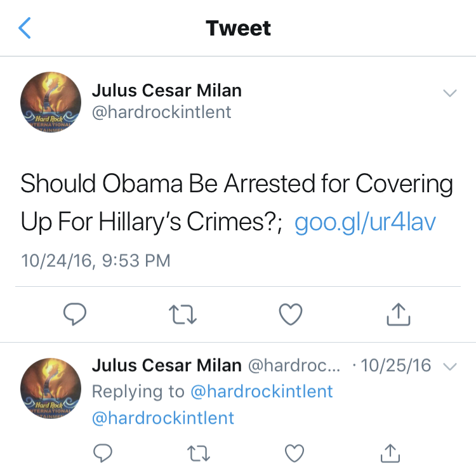Open the goo.gl/ur4lav link
This screenshot has width=476, height=474.
click(x=365, y=222)
